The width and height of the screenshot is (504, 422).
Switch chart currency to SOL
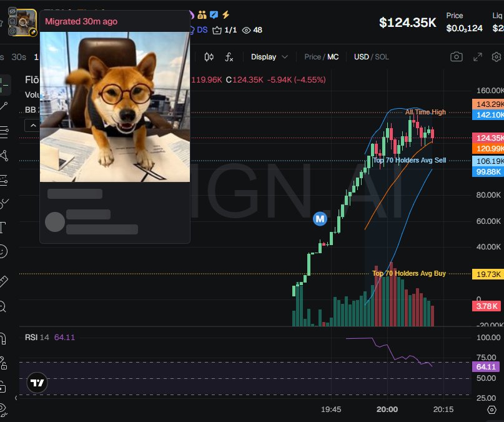pos(382,57)
